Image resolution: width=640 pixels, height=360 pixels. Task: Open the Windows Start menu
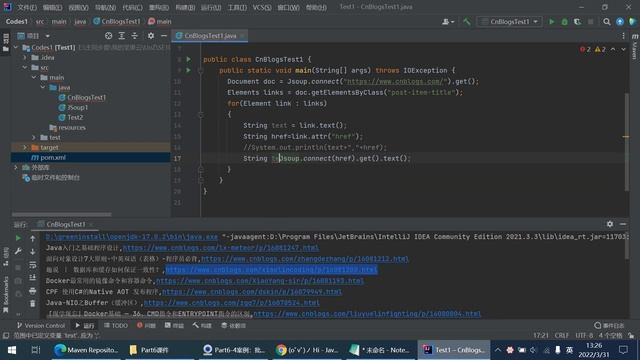(x=11, y=350)
